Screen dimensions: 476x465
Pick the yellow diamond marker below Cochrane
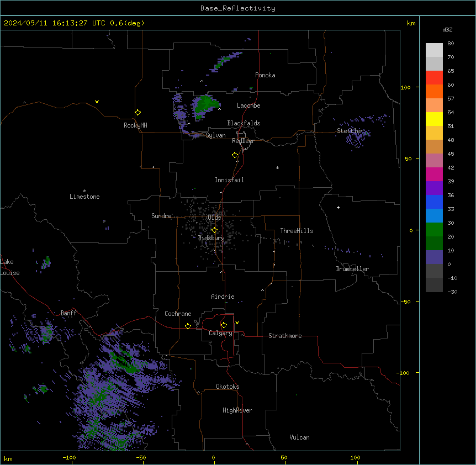coord(188,326)
